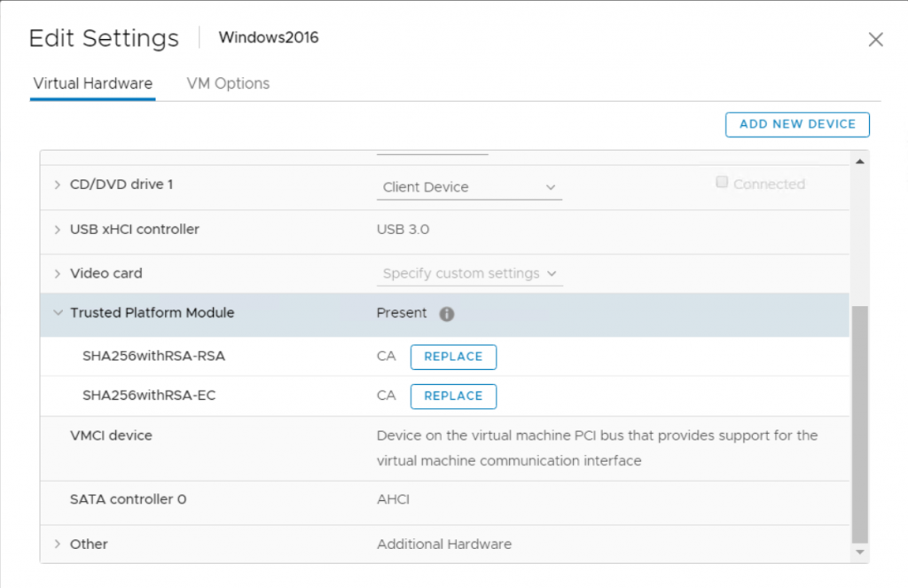
Task: Click the Additional Hardware text
Action: pyautogui.click(x=444, y=544)
